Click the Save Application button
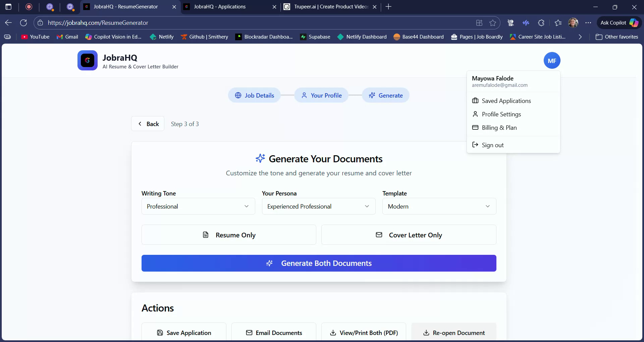 click(184, 333)
